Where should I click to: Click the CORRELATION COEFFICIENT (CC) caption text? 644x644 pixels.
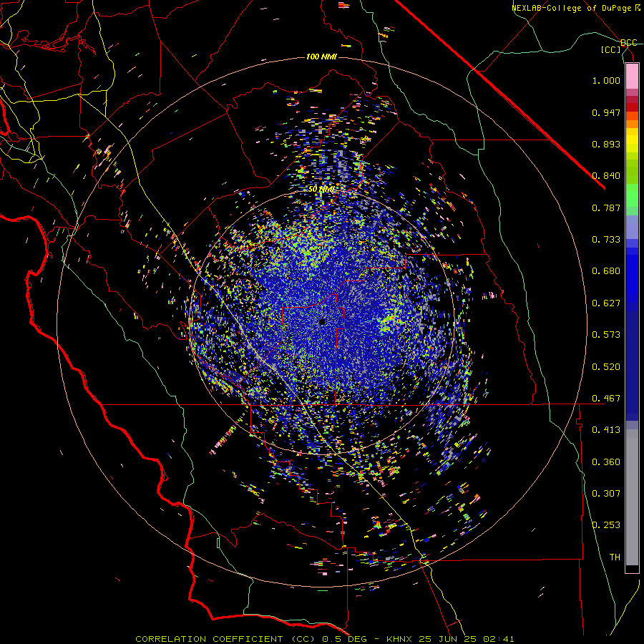coord(225,639)
